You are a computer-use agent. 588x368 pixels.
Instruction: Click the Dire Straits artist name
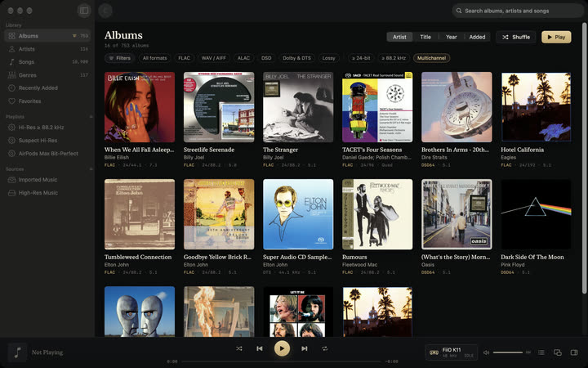(x=434, y=157)
